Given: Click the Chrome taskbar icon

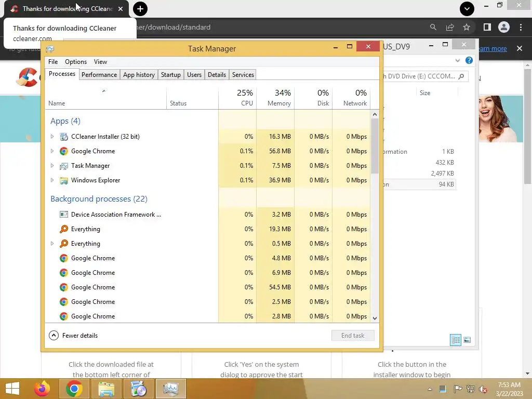Looking at the screenshot, I should tap(74, 389).
